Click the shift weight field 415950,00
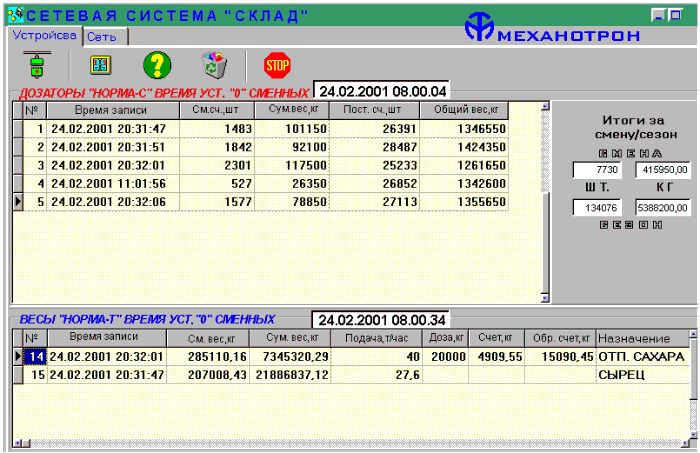700x453 pixels. pyautogui.click(x=663, y=170)
